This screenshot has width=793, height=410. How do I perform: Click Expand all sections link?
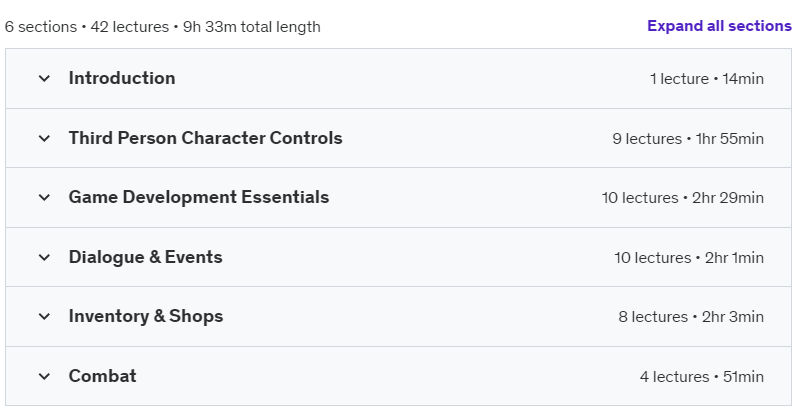pyautogui.click(x=720, y=26)
